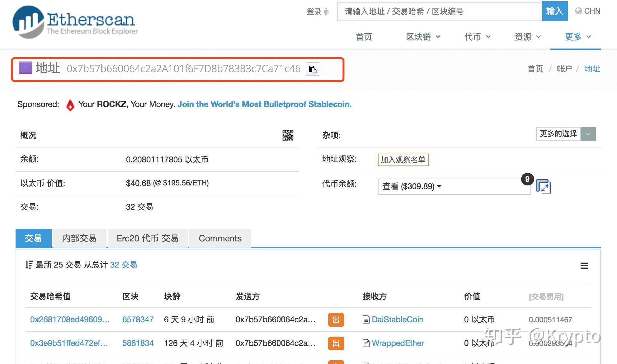Click the globe CHN language icon
This screenshot has height=364, width=617.
[x=578, y=11]
